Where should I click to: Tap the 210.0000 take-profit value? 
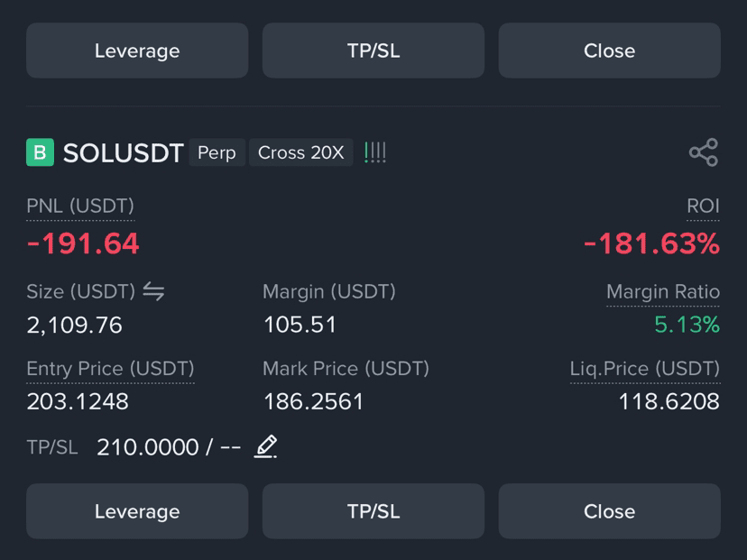148,447
